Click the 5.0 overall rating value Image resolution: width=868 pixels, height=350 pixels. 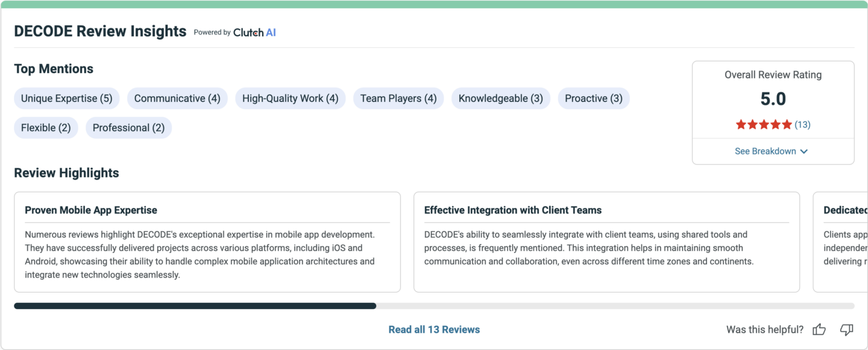[773, 99]
